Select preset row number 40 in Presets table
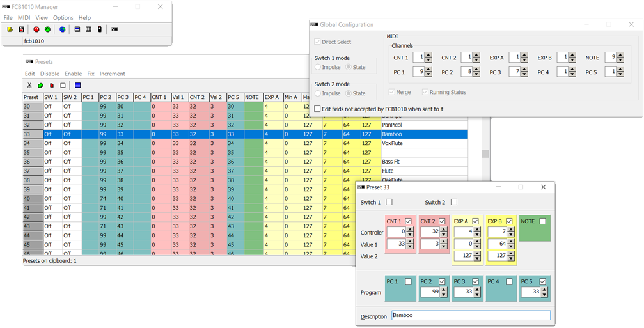The width and height of the screenshot is (644, 328). pos(33,199)
